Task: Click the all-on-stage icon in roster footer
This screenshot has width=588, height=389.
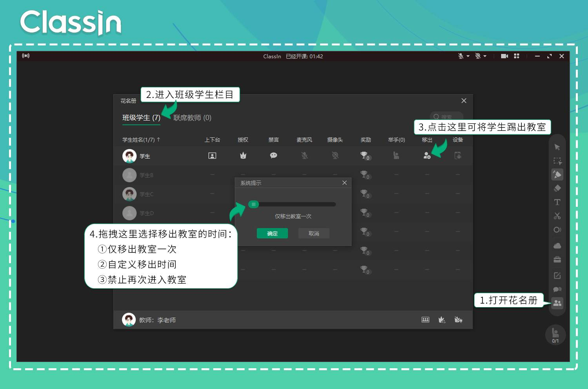Action: pyautogui.click(x=425, y=320)
